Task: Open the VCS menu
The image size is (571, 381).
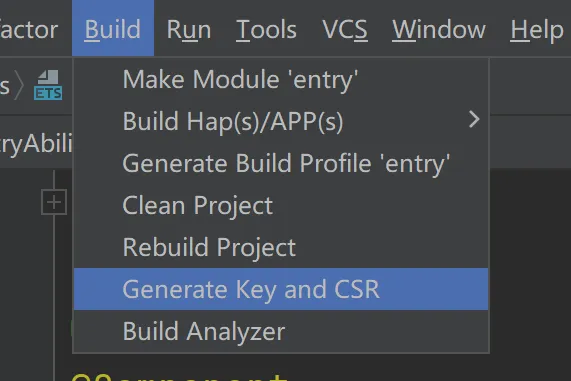Action: 345,29
